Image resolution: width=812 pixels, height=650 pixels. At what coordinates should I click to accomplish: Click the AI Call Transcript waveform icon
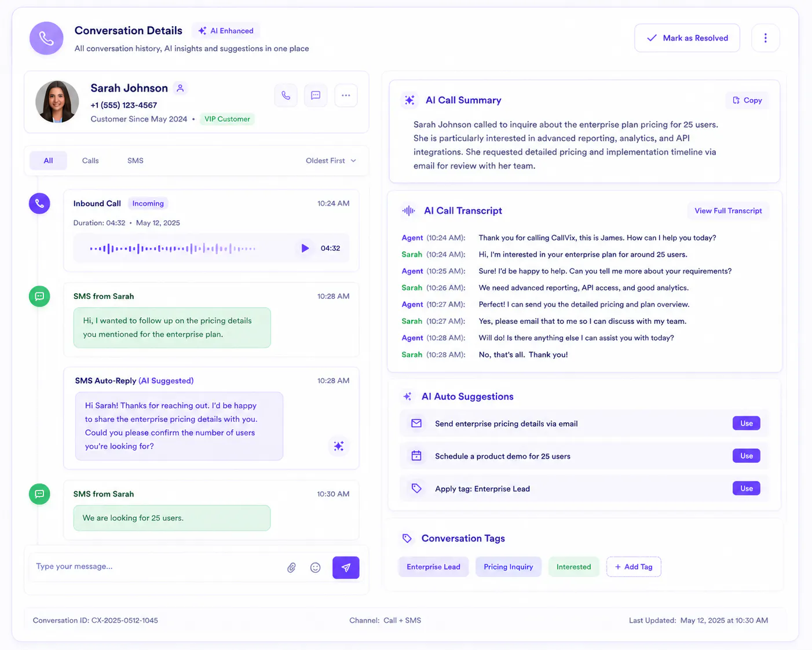408,211
